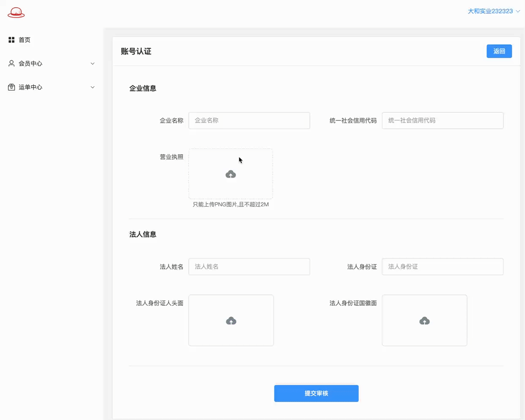Click the 运单中心 package icon

[x=11, y=87]
